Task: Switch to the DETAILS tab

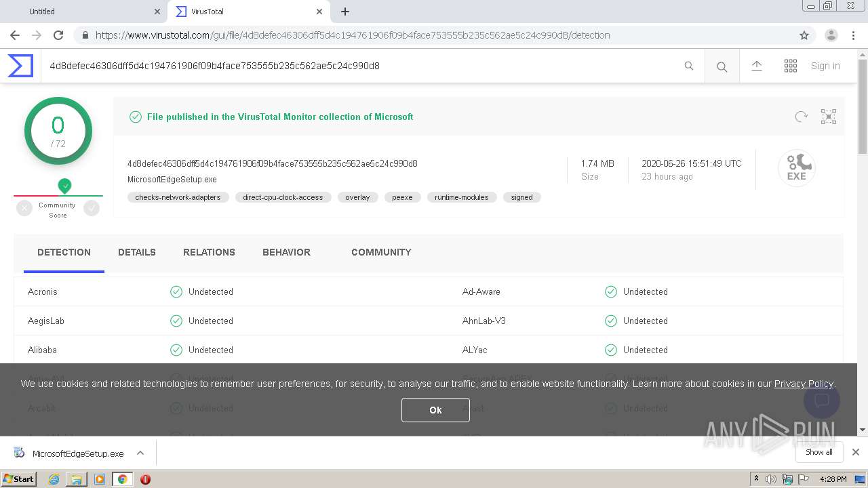Action: coord(137,252)
